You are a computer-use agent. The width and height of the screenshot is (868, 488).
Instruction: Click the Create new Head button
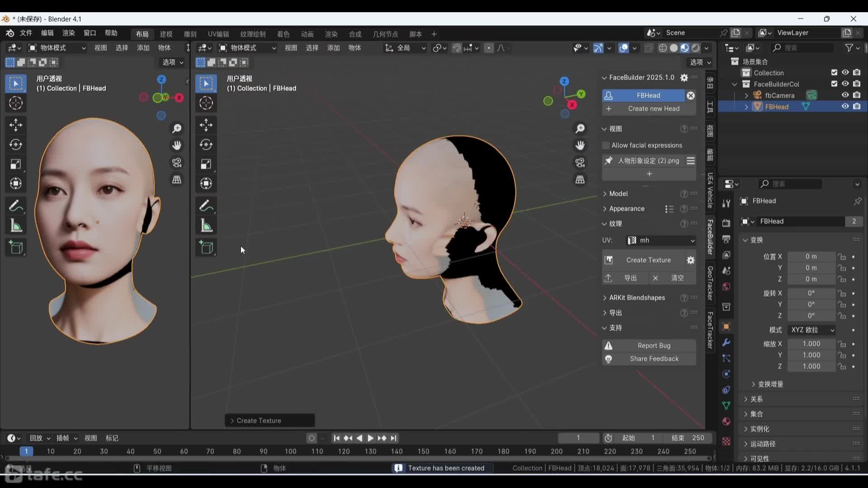tap(654, 108)
